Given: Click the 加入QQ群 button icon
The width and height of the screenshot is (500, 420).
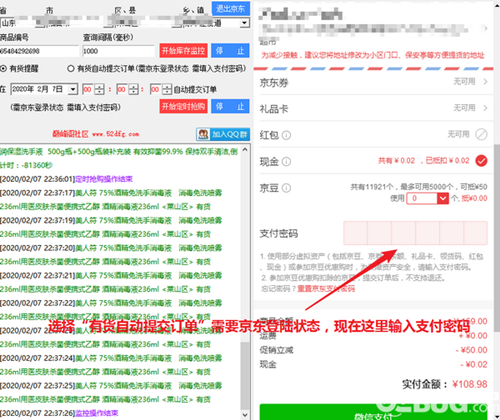Looking at the screenshot, I should pos(203,134).
